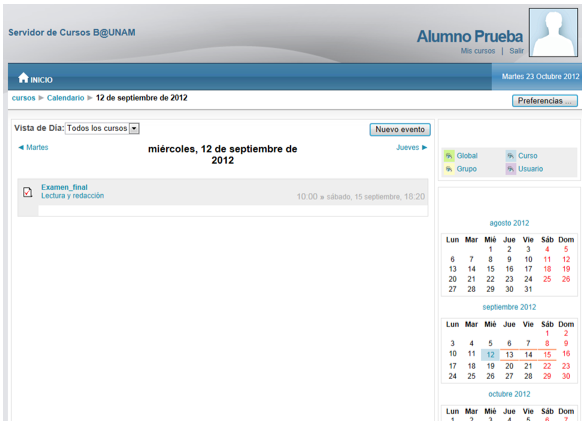Open the Examen_final event link

click(64, 187)
